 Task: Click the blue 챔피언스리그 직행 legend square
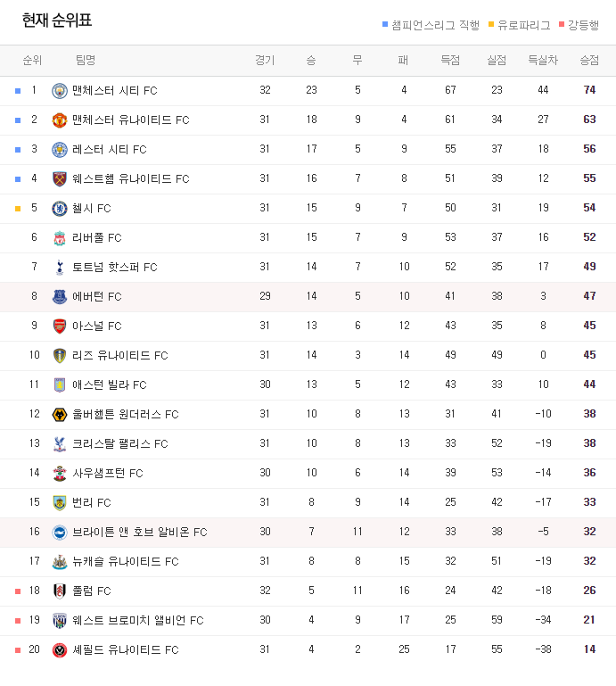tap(385, 24)
